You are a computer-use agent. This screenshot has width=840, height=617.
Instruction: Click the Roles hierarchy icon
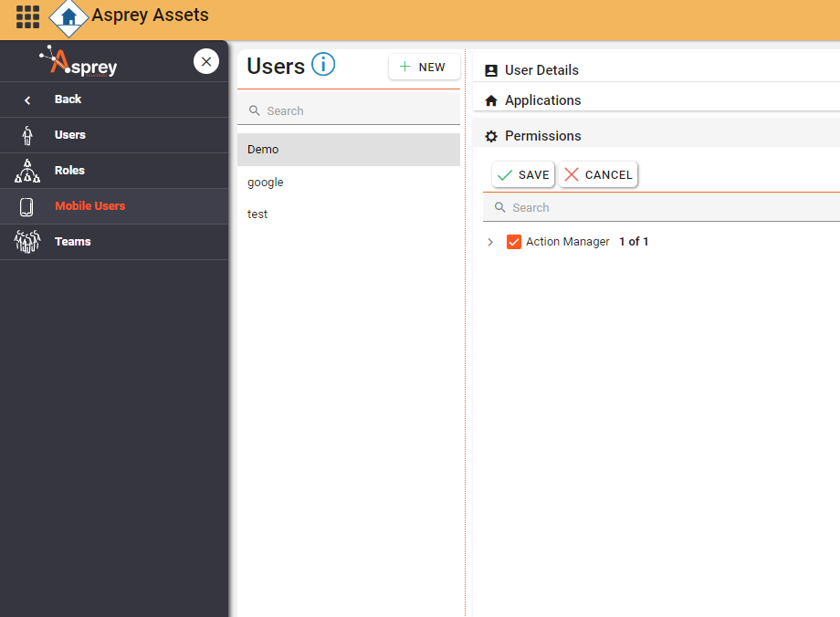27,171
